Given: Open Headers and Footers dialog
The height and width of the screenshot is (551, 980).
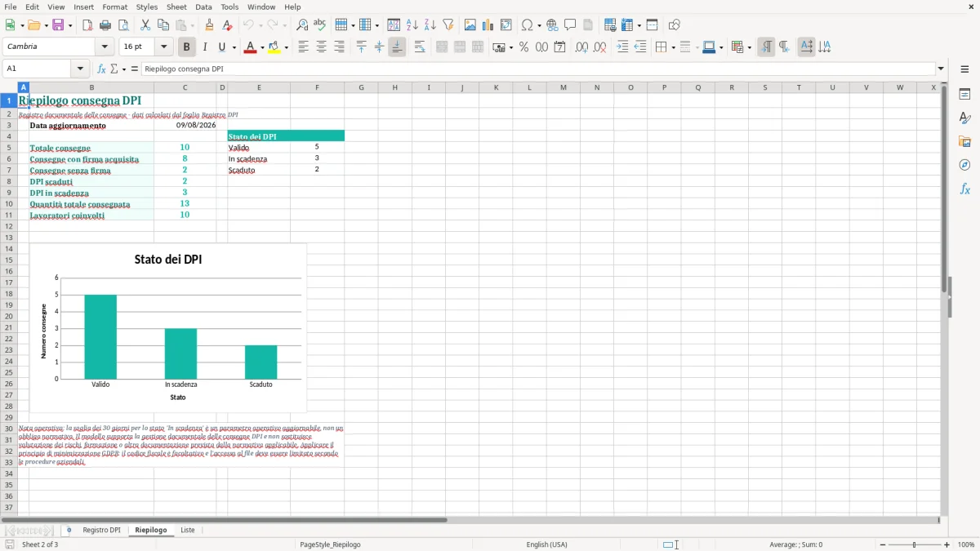Looking at the screenshot, I should click(x=588, y=25).
